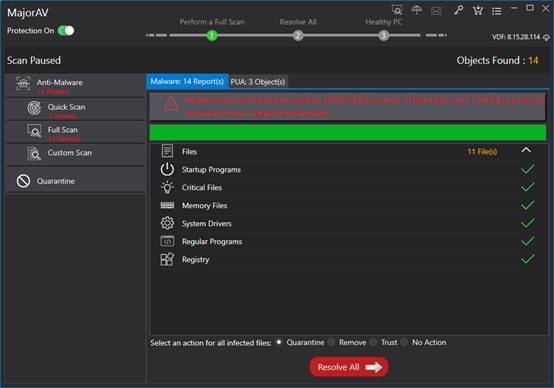This screenshot has width=554, height=388.
Task: Open Full Scan in sidebar
Action: point(75,132)
